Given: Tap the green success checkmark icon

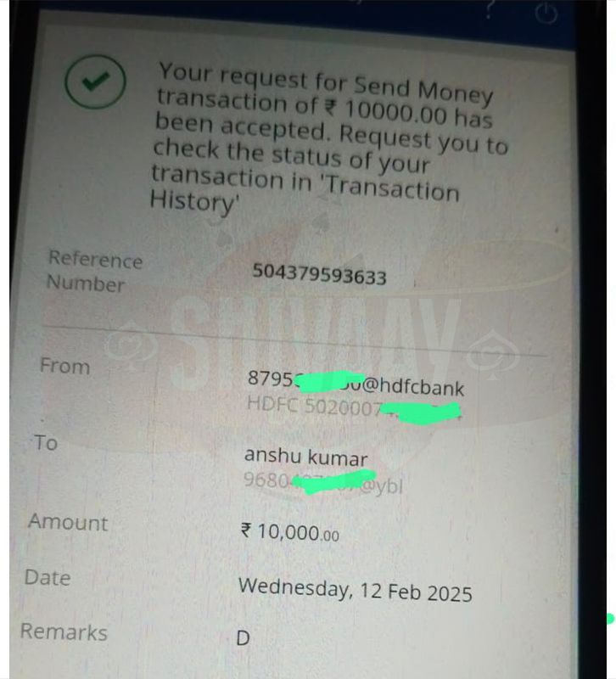Looking at the screenshot, I should pos(95,81).
